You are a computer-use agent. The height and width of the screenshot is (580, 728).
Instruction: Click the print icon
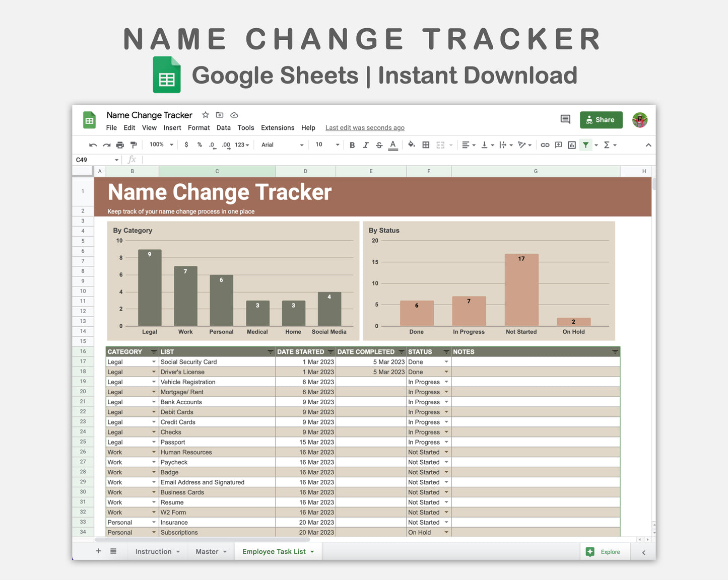tap(120, 145)
